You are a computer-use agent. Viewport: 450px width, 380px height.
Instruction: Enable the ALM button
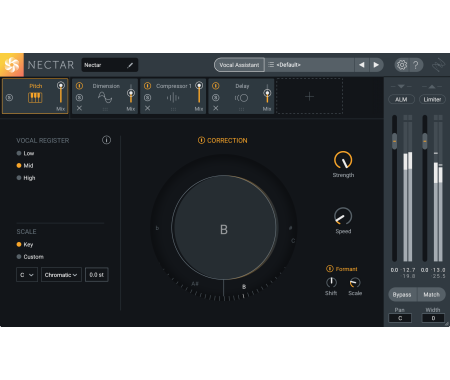pyautogui.click(x=401, y=99)
